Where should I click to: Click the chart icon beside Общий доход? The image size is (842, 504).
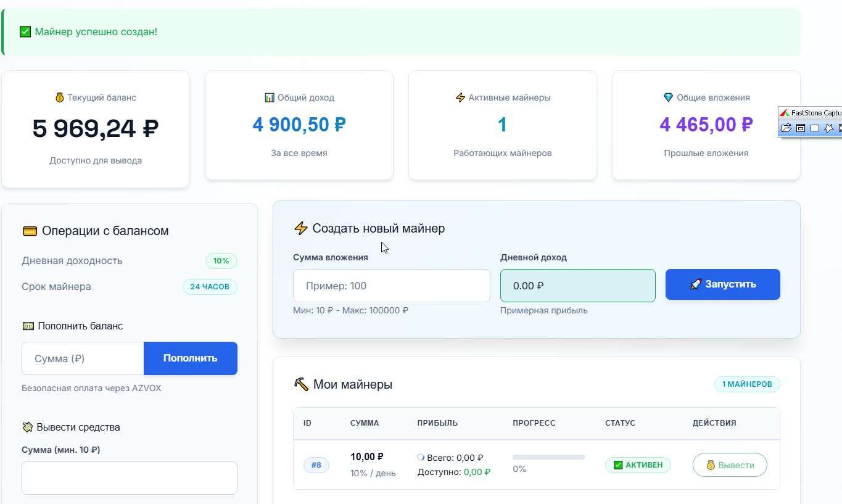click(x=270, y=97)
